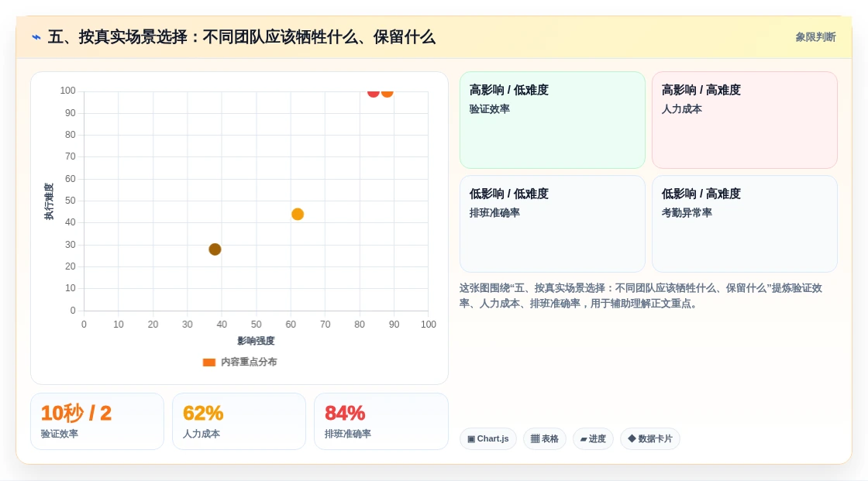The height and width of the screenshot is (481, 868).
Task: Select the 低影响 / 低难度 quadrant card
Action: click(x=553, y=224)
